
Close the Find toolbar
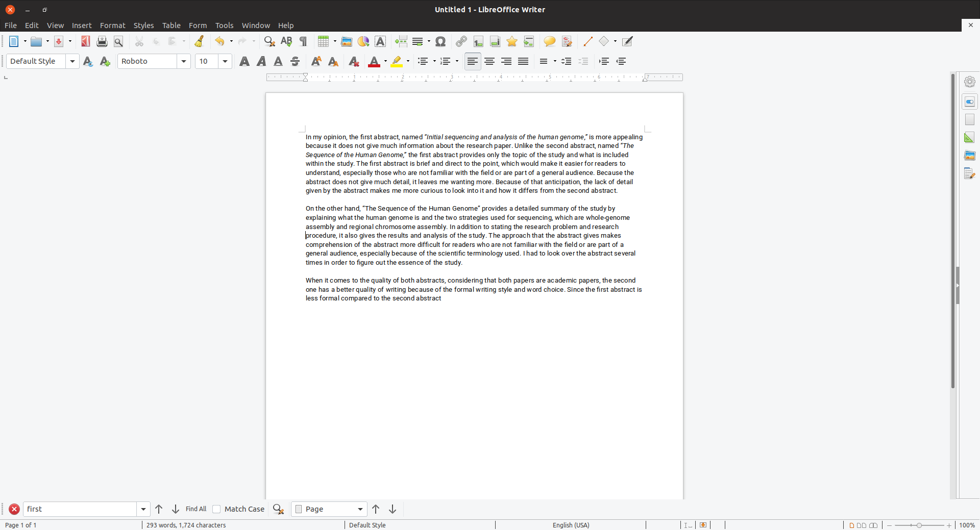[x=14, y=509]
